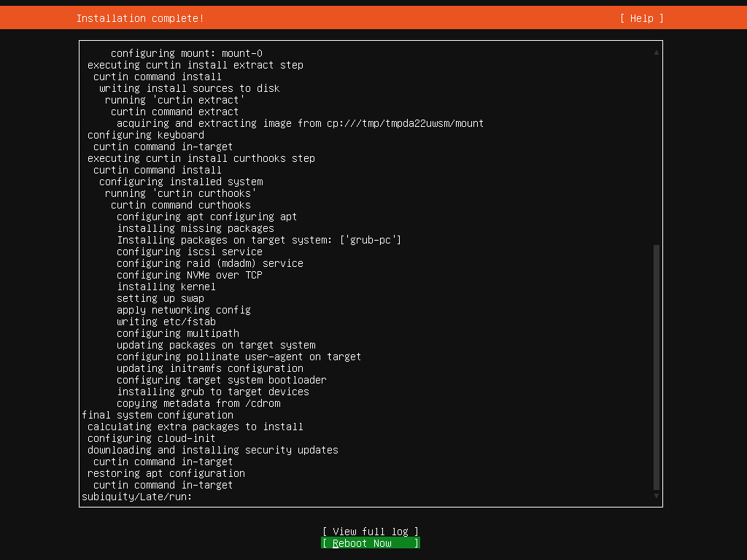
Task: Select the 'installing grub to target devices' line
Action: click(213, 392)
